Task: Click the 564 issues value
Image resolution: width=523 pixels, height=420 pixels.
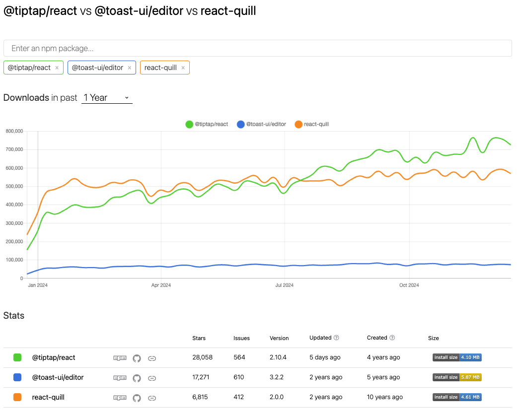Action: (239, 357)
